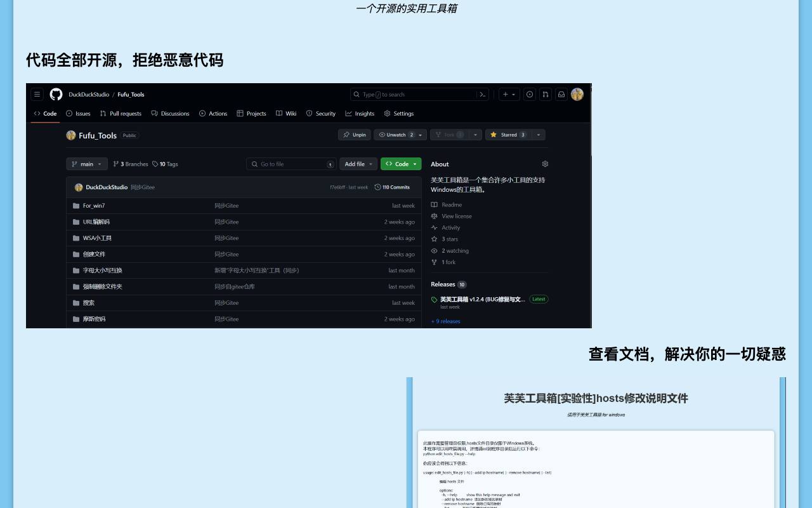Image resolution: width=812 pixels, height=508 pixels.
Task: Open the About section gear settings
Action: (545, 164)
